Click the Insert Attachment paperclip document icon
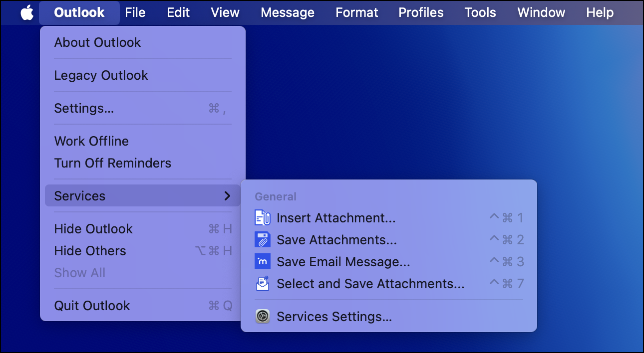 coord(263,218)
